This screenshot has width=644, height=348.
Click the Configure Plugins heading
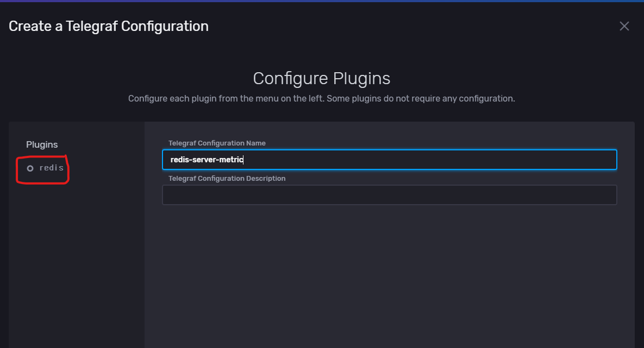[321, 78]
